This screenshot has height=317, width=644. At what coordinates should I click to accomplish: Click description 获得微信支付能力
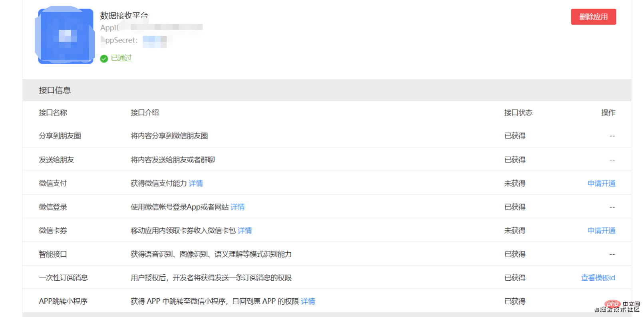(159, 183)
